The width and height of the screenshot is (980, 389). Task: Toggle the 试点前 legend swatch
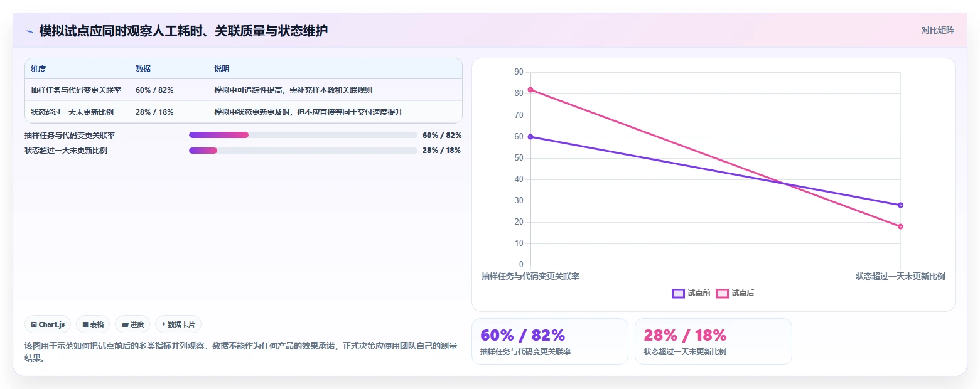pyautogui.click(x=678, y=293)
